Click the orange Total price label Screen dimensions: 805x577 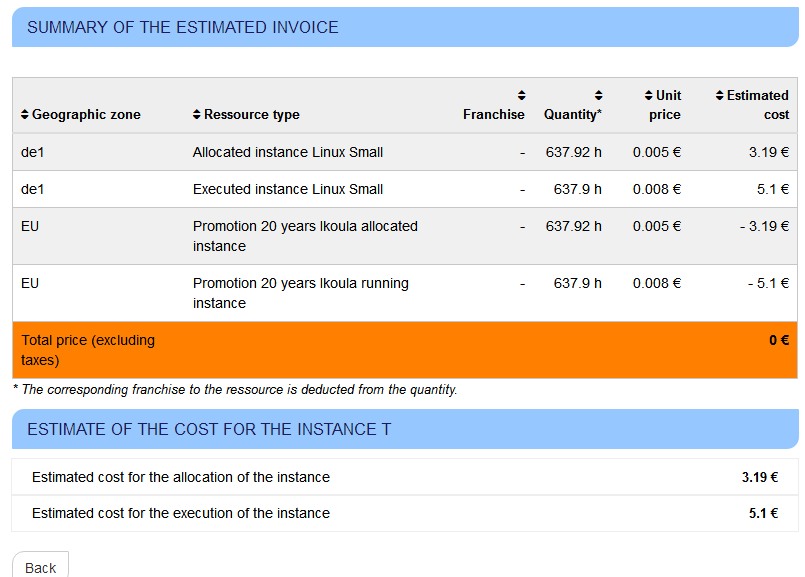[88, 350]
